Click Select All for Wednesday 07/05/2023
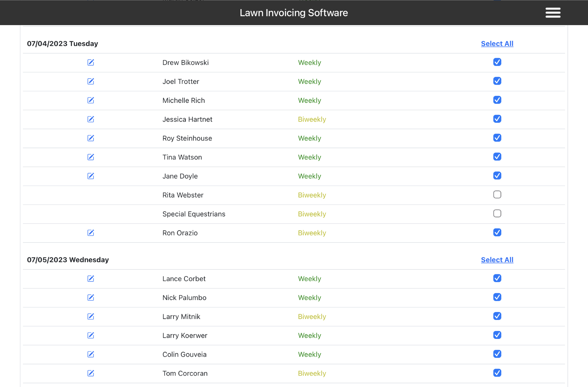This screenshot has height=387, width=588. click(497, 260)
